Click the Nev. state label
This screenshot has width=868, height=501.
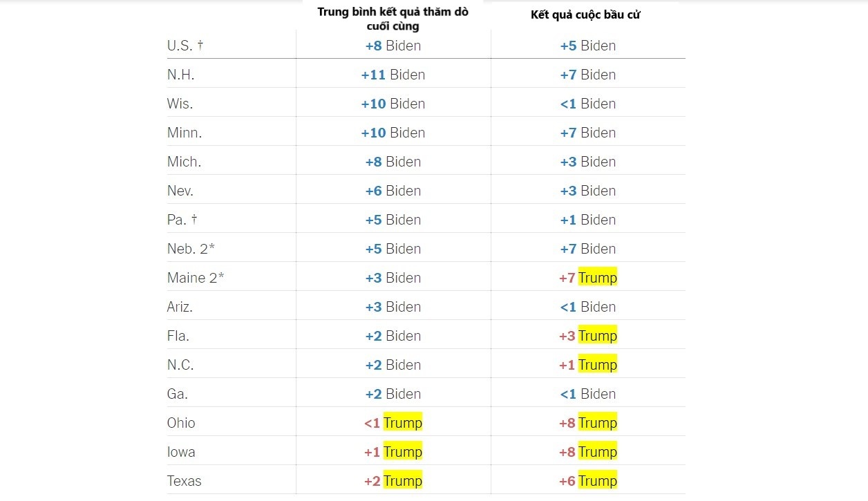click(180, 191)
